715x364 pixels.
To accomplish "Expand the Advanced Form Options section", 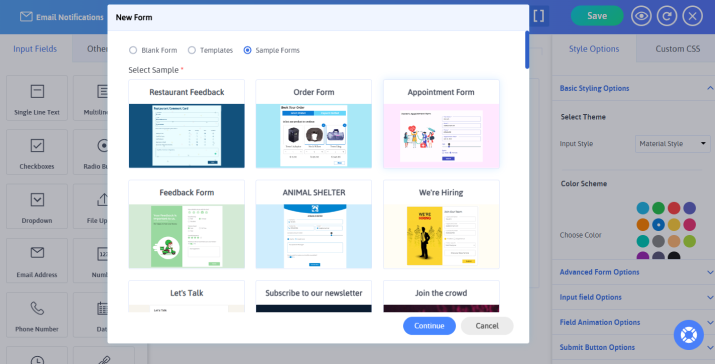I will coord(633,272).
